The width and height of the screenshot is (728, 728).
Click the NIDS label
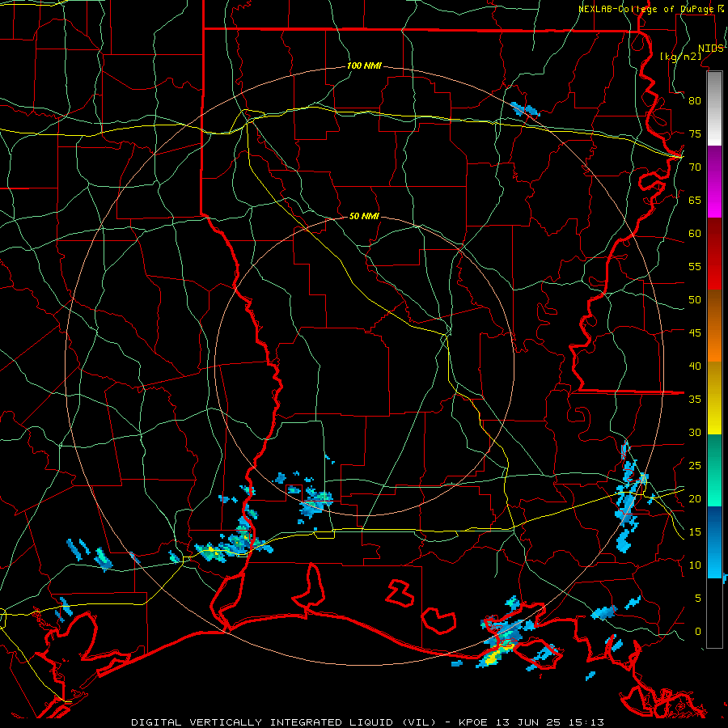(x=711, y=48)
